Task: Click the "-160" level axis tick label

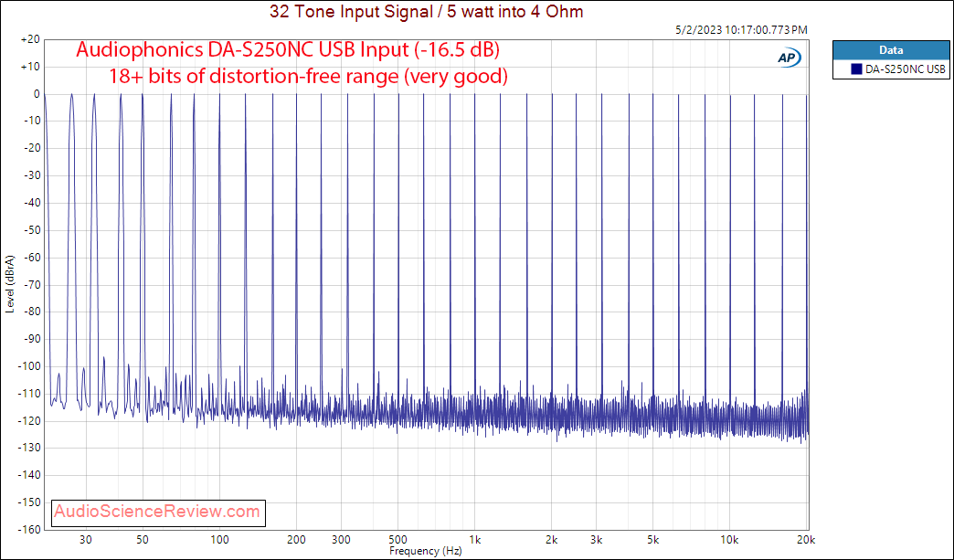Action: [28, 530]
